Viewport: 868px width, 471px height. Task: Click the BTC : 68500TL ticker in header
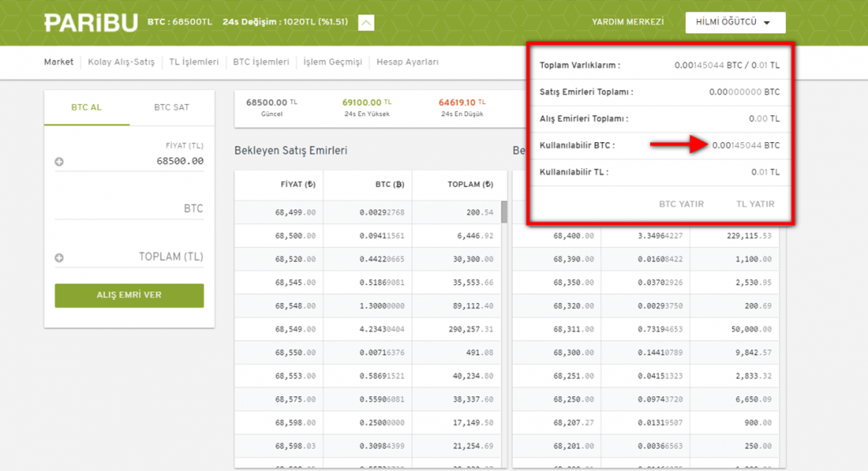tap(180, 22)
